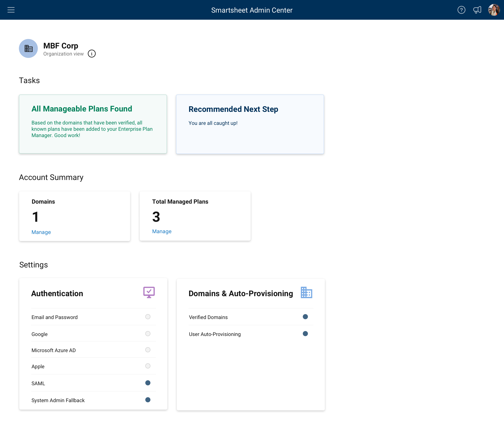Screen dimensions: 504x436
Task: Open the Tasks section header
Action: [x=29, y=80]
